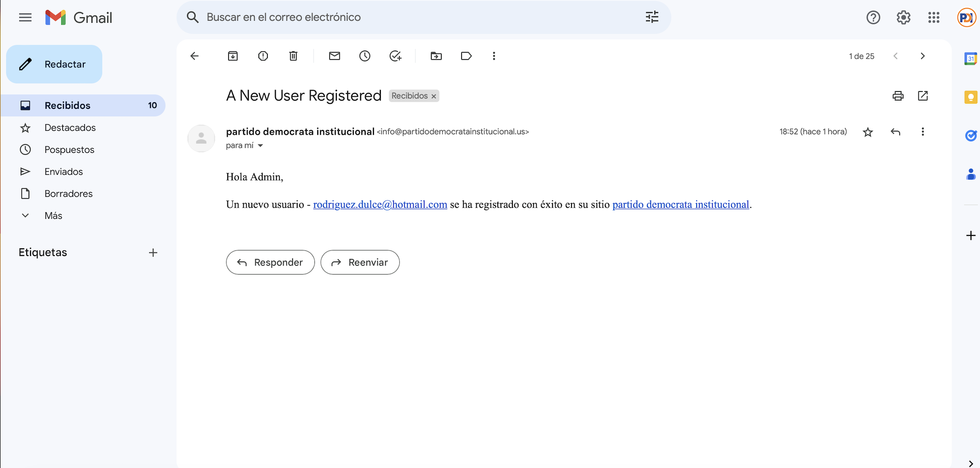Toggle the main menu hamburger icon
The image size is (980, 468).
25,18
